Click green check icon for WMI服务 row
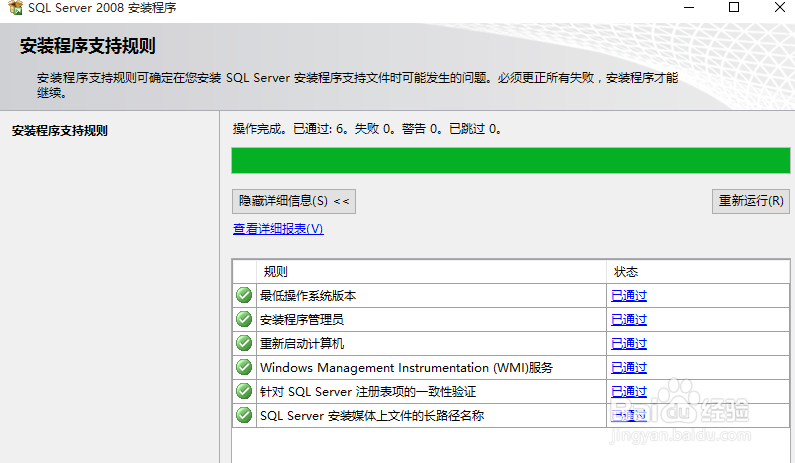Screen dimensions: 795x463 click(x=244, y=367)
